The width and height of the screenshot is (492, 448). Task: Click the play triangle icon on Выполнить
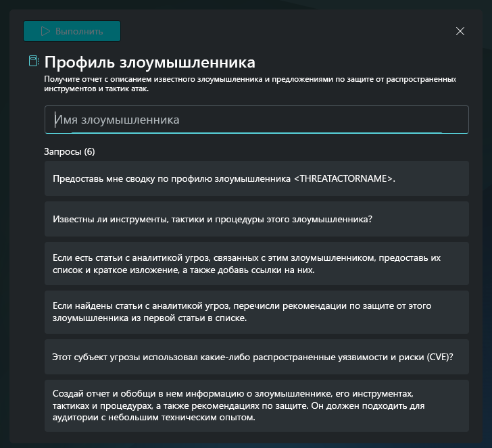pos(45,31)
